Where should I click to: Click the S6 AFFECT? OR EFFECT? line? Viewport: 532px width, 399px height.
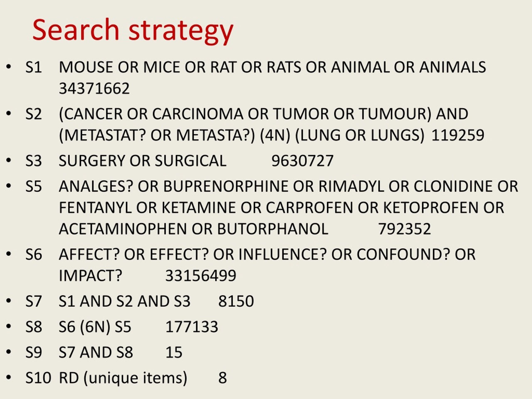pyautogui.click(x=267, y=254)
